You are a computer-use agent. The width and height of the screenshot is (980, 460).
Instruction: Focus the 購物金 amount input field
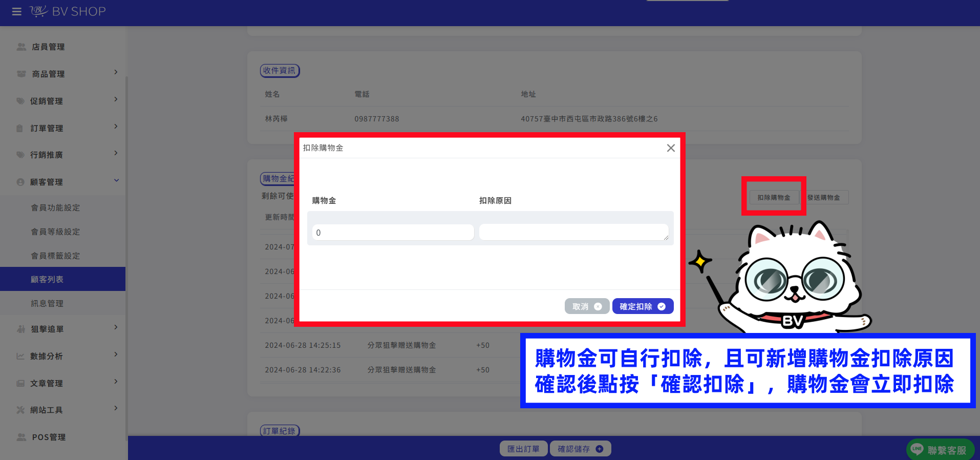point(393,233)
